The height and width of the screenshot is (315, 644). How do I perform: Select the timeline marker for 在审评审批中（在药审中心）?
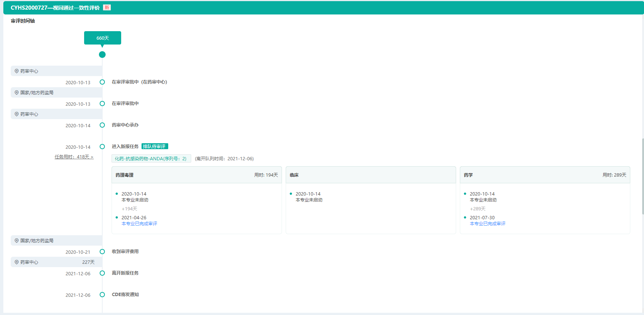click(102, 82)
